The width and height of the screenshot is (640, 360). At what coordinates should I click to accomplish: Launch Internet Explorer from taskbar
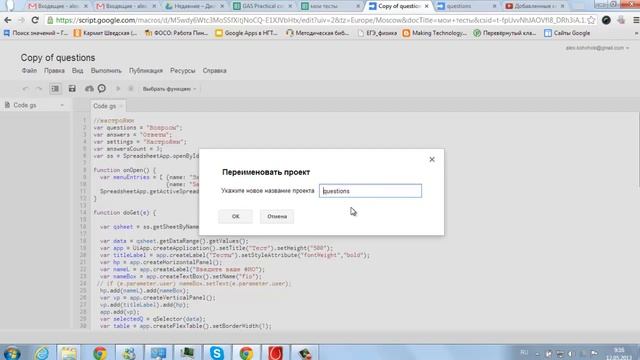(41, 353)
